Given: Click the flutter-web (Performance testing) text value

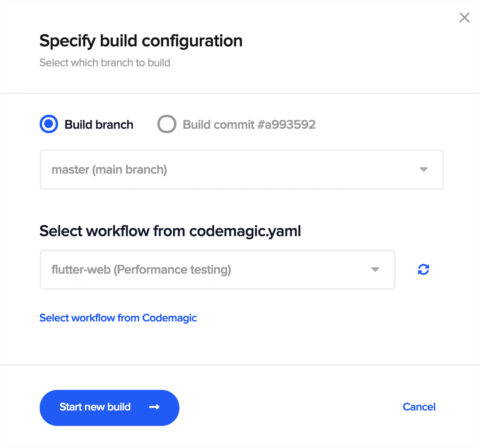Looking at the screenshot, I should [x=141, y=269].
